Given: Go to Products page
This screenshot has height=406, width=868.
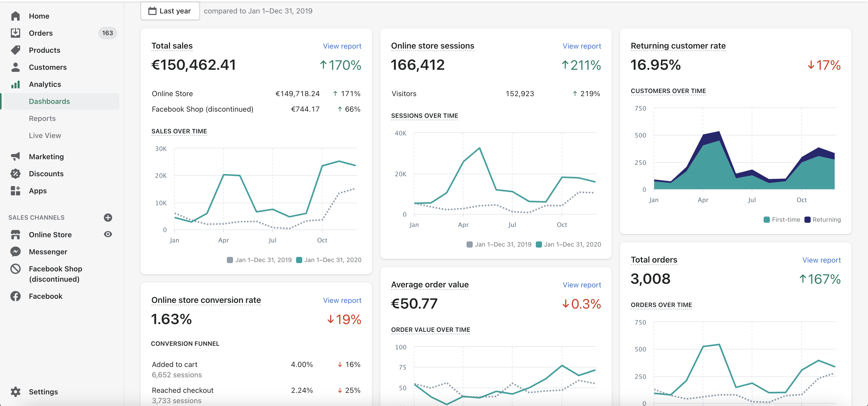Looking at the screenshot, I should click(44, 50).
